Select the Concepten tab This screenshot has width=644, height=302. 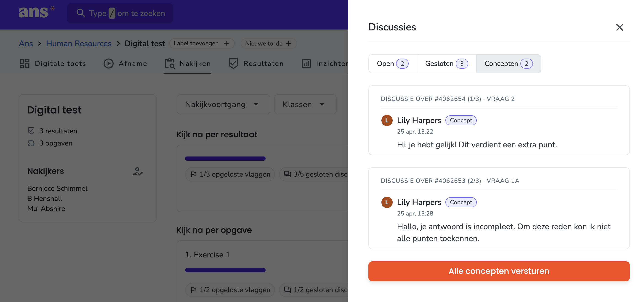[508, 64]
